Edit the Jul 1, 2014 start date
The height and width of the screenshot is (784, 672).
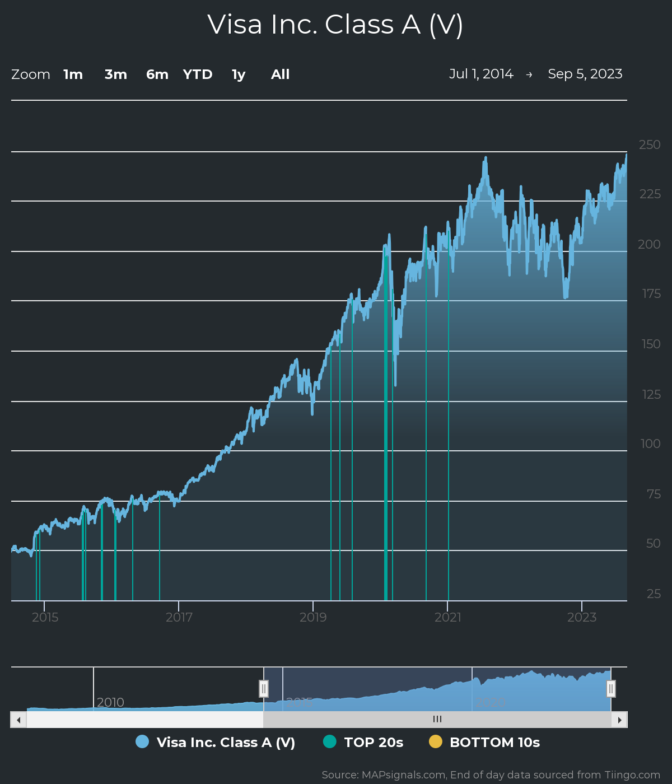[x=481, y=74]
